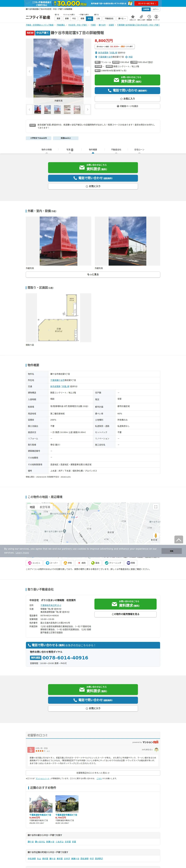Image resolution: width=186 pixels, height=868 pixels.
Task: Toggle コンビニ markers on map
Action: pos(34,563)
